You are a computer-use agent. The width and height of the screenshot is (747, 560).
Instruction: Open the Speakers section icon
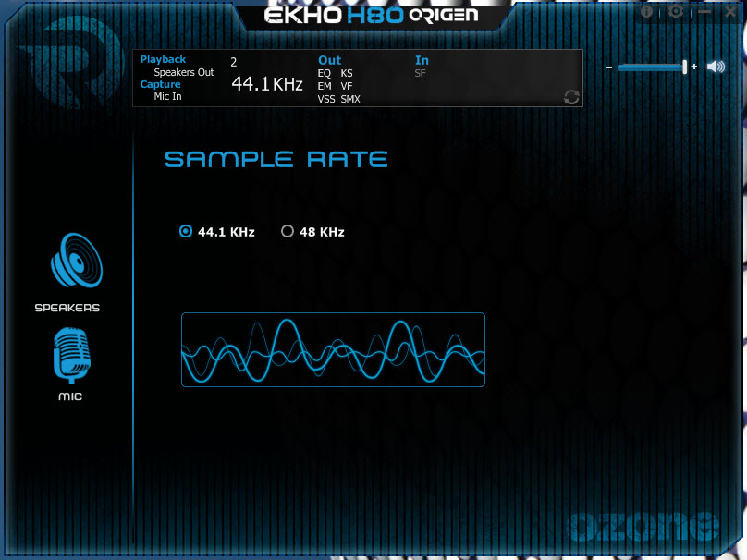(76, 260)
